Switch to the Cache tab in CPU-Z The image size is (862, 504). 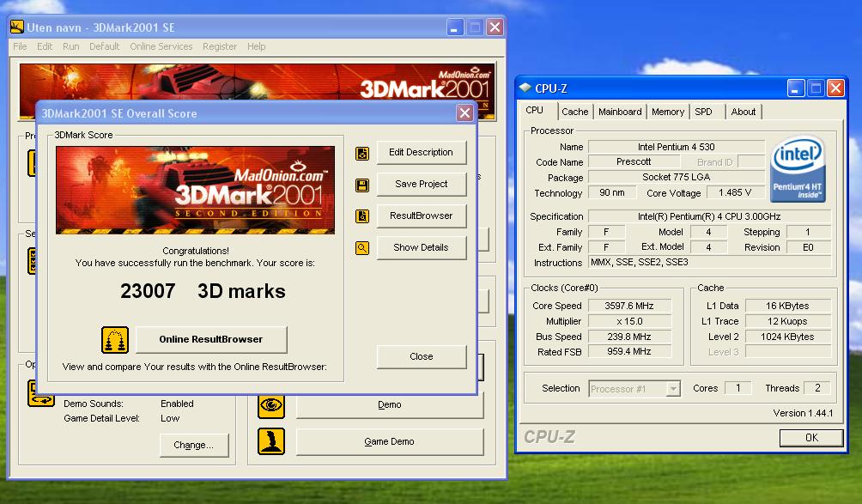[x=575, y=112]
